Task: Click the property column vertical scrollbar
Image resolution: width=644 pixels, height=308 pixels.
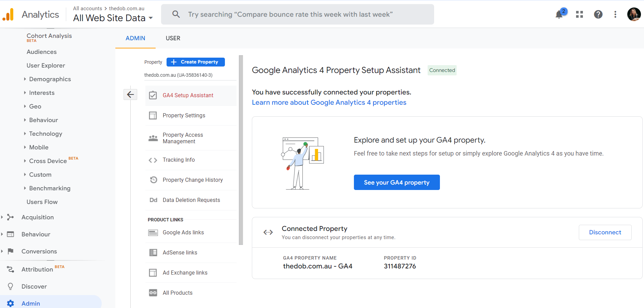Action: pyautogui.click(x=241, y=150)
